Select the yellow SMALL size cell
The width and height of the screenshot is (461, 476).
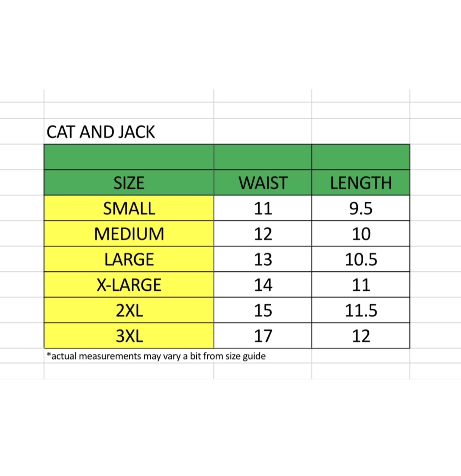tap(129, 208)
